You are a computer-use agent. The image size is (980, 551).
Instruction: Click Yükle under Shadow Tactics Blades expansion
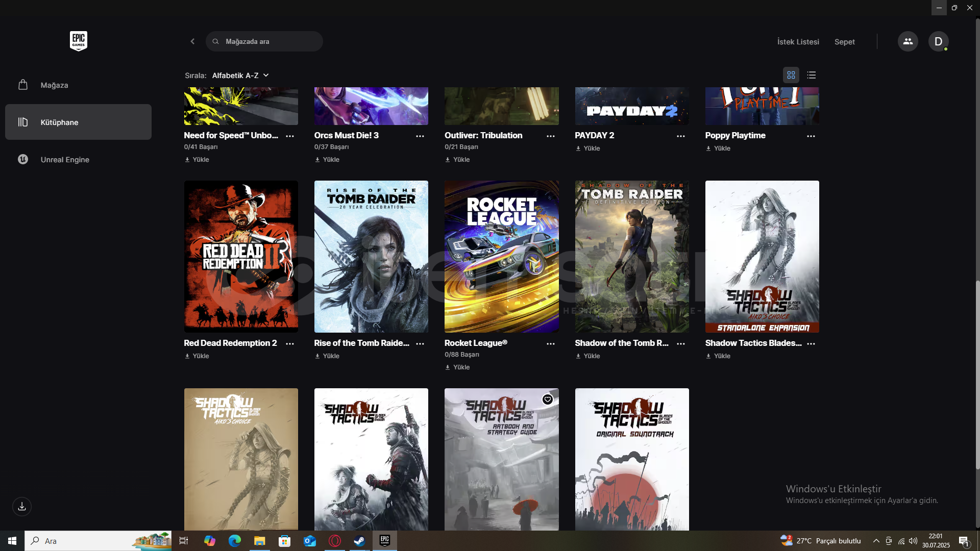coord(718,356)
